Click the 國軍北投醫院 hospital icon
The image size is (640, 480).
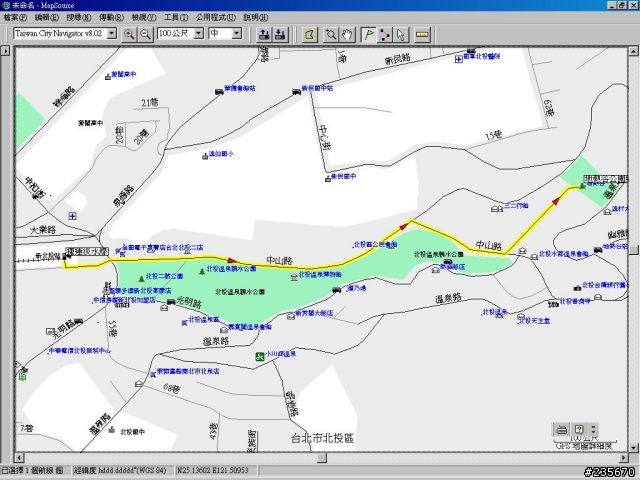point(458,60)
